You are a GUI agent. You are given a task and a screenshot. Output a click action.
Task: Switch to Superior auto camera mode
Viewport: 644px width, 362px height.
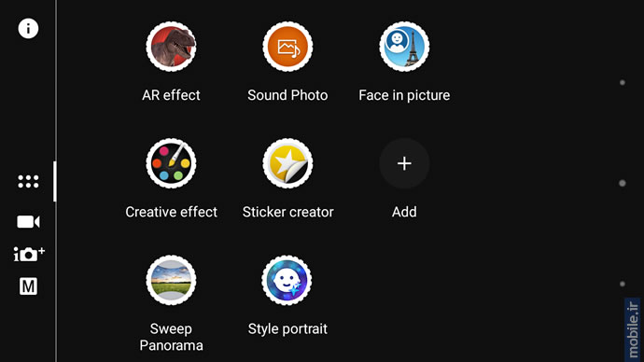point(29,254)
